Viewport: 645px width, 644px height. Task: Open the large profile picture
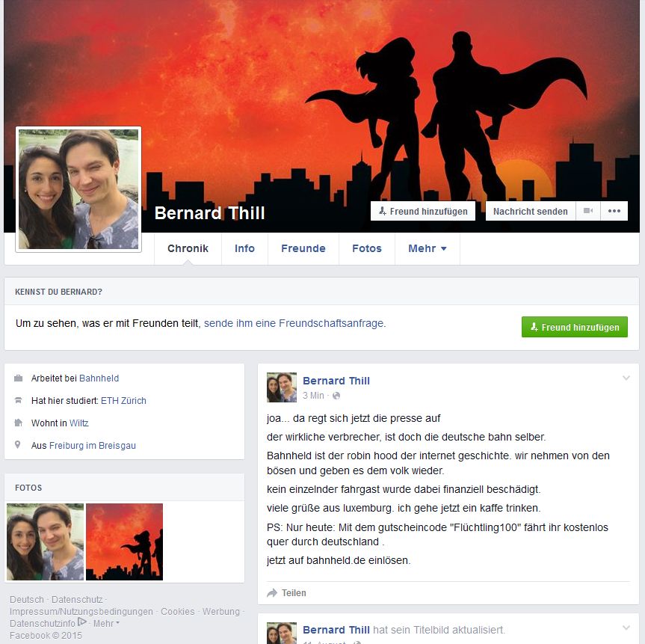pos(78,189)
